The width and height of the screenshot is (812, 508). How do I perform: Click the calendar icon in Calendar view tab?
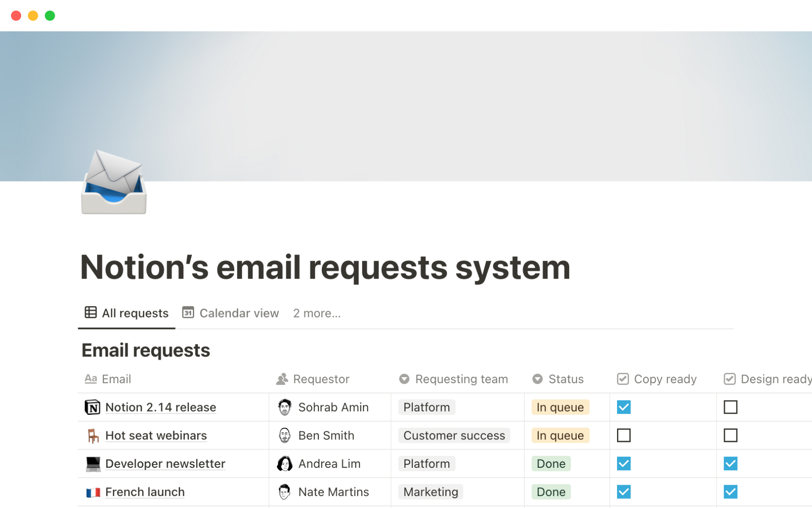188,313
